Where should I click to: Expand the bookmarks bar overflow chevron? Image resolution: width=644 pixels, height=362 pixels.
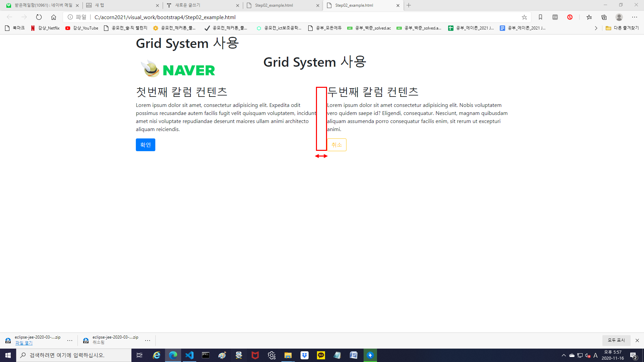[x=596, y=28]
